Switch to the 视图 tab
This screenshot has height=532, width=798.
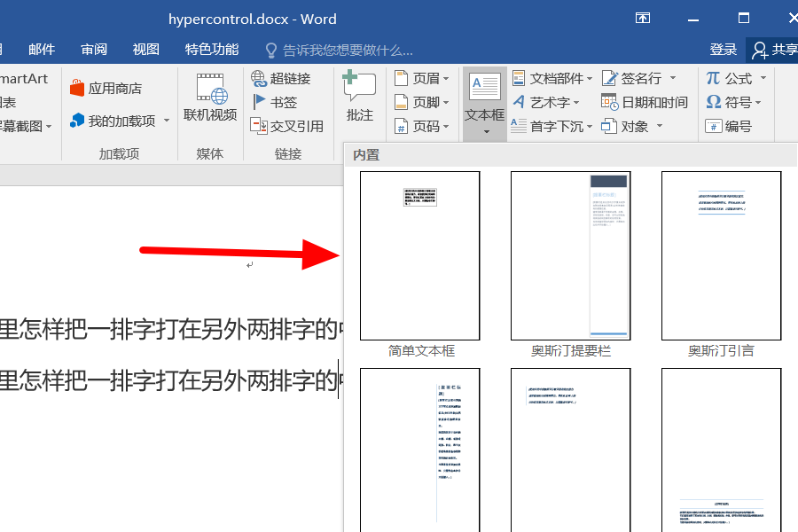(x=146, y=50)
